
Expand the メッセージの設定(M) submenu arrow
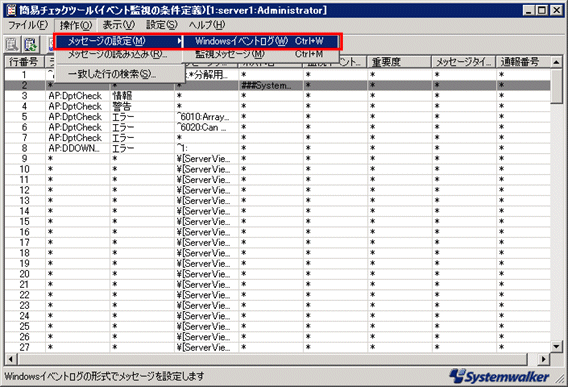click(x=179, y=41)
